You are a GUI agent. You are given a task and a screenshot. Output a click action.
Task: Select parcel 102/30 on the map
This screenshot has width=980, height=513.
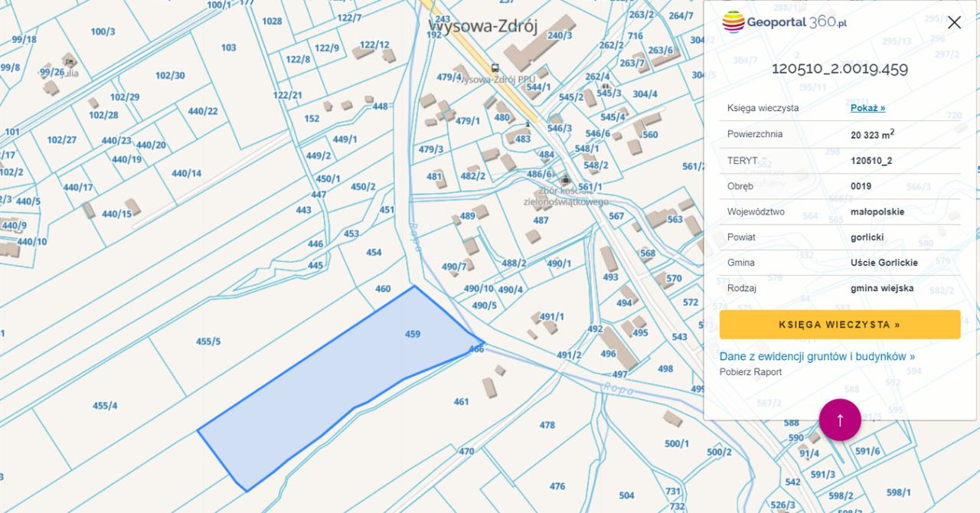pos(170,75)
